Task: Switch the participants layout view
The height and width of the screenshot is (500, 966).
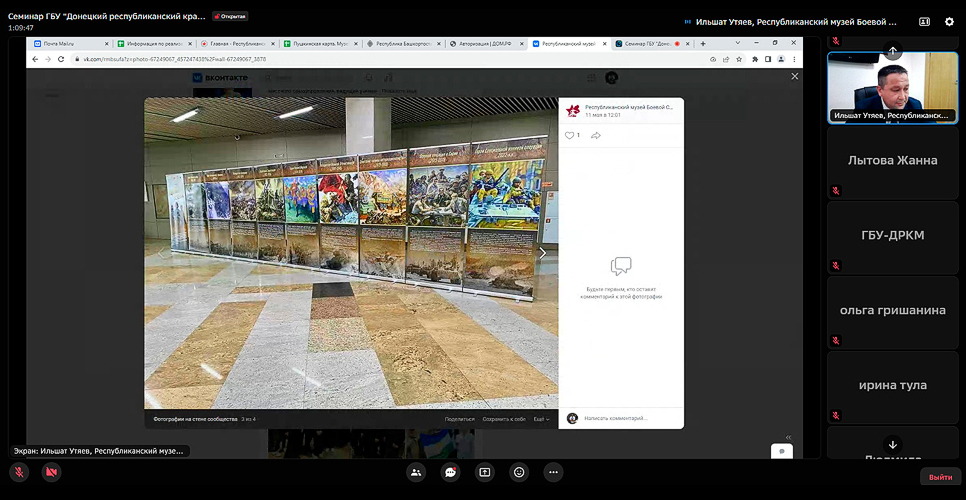Action: [x=924, y=22]
